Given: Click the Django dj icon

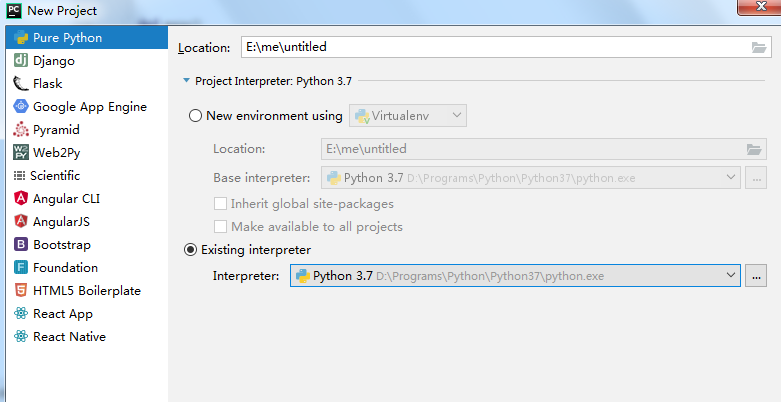Looking at the screenshot, I should tap(21, 61).
